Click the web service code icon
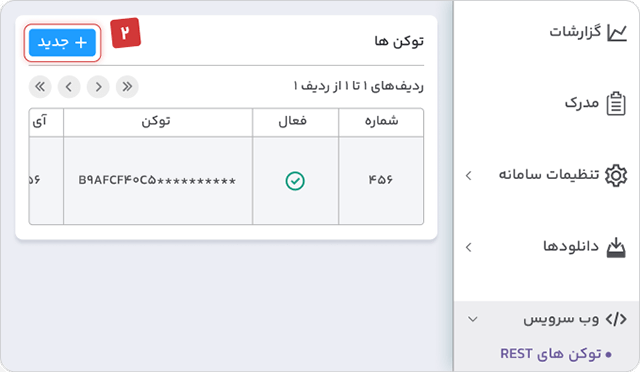The image size is (640, 372). click(x=616, y=319)
